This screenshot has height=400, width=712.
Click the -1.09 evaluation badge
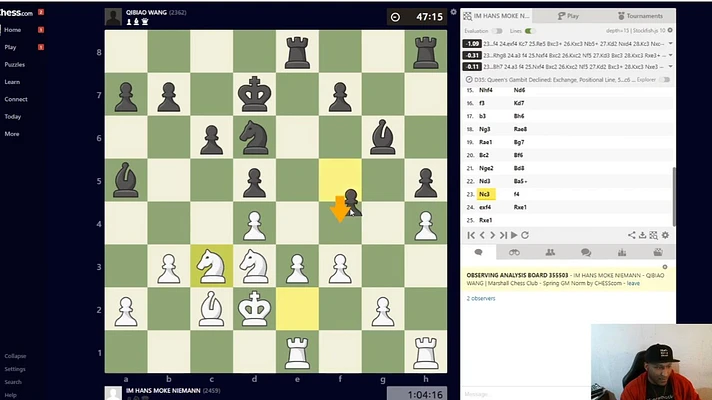[x=472, y=44]
